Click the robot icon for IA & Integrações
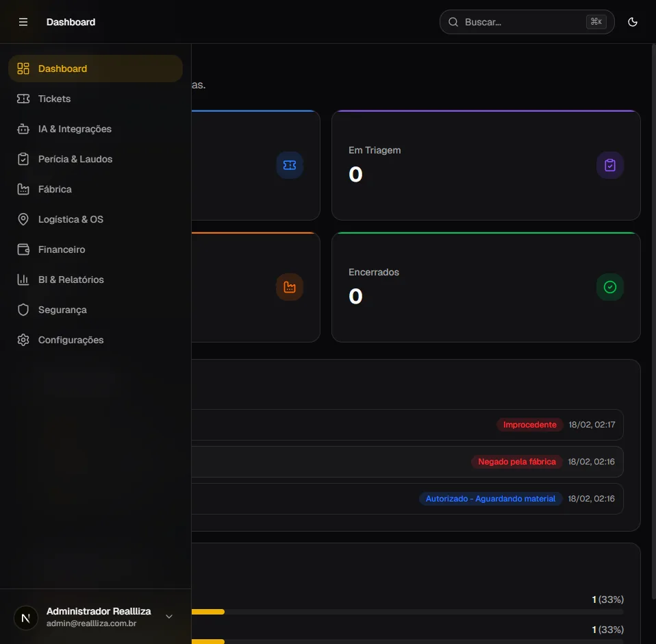Viewport: 656px width, 644px height. (x=23, y=129)
